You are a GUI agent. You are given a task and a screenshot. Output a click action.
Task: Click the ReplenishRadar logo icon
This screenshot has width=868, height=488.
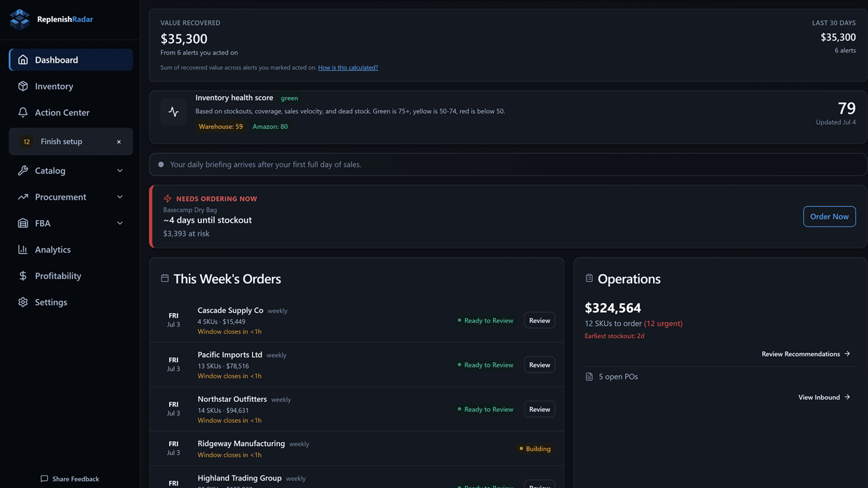pos(20,19)
